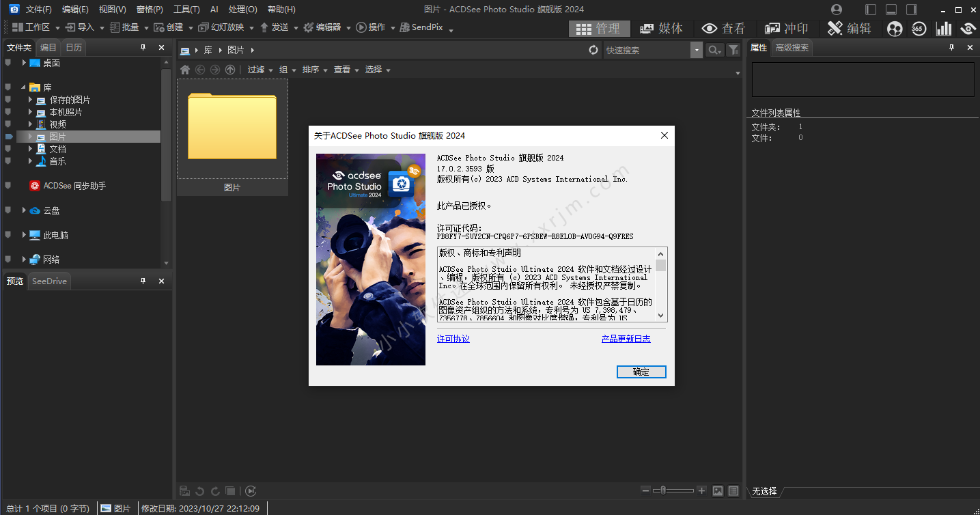Image resolution: width=980 pixels, height=515 pixels.
Task: Open the 管理 (Manage) mode
Action: coord(598,28)
